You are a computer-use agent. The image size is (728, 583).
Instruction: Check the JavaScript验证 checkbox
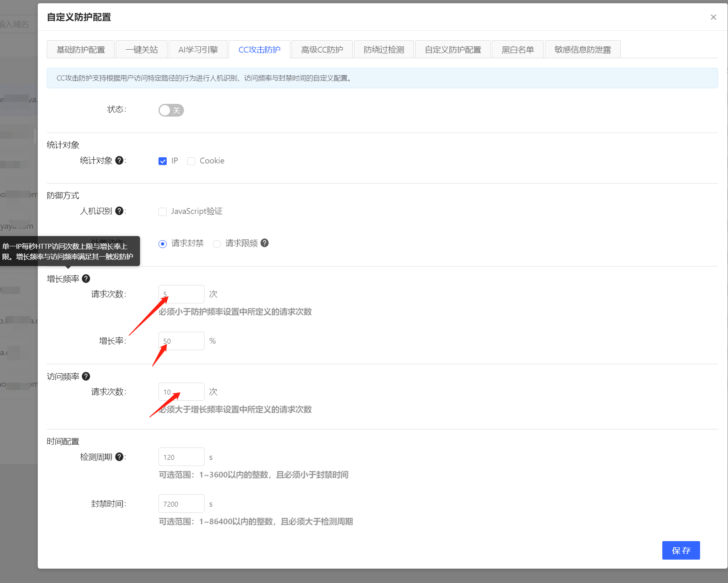point(163,211)
